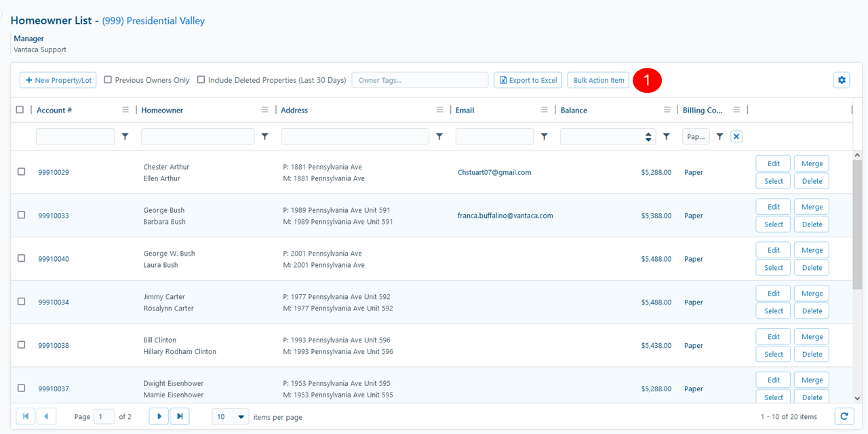Open the grid settings gear icon

coord(842,80)
